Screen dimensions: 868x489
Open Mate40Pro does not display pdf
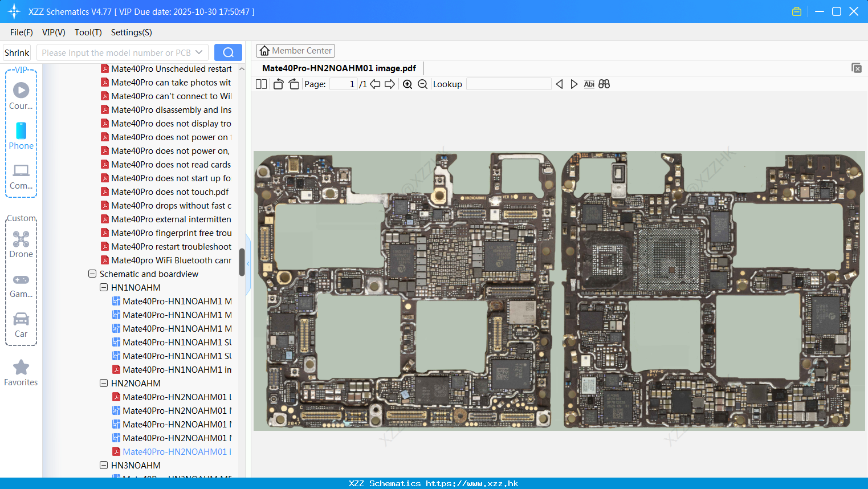[166, 123]
